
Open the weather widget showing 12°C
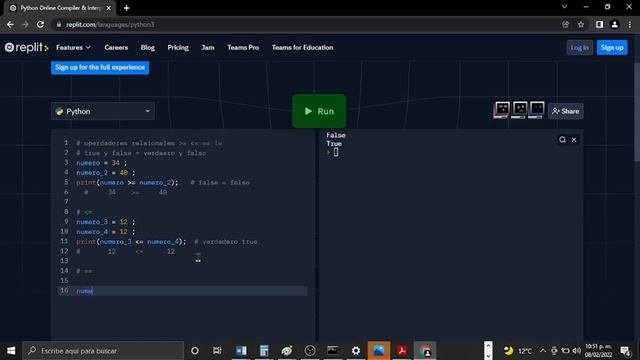[x=518, y=351]
